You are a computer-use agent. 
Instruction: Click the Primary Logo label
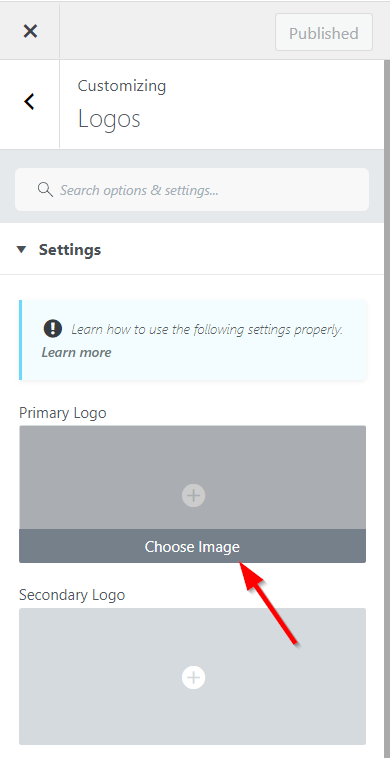click(63, 413)
